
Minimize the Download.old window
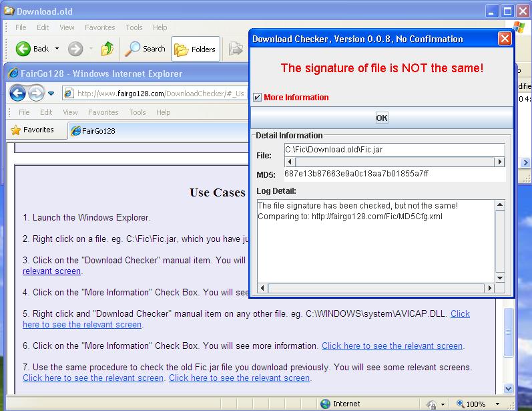click(491, 11)
